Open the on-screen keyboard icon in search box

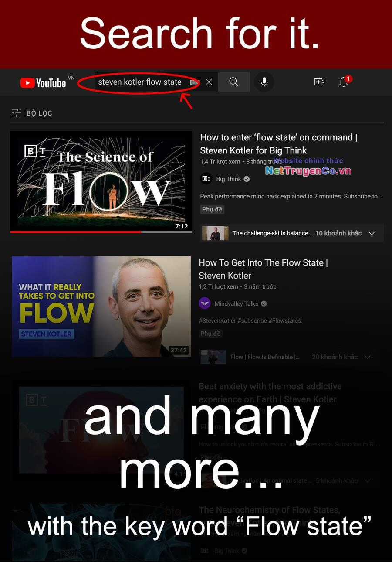pyautogui.click(x=195, y=82)
